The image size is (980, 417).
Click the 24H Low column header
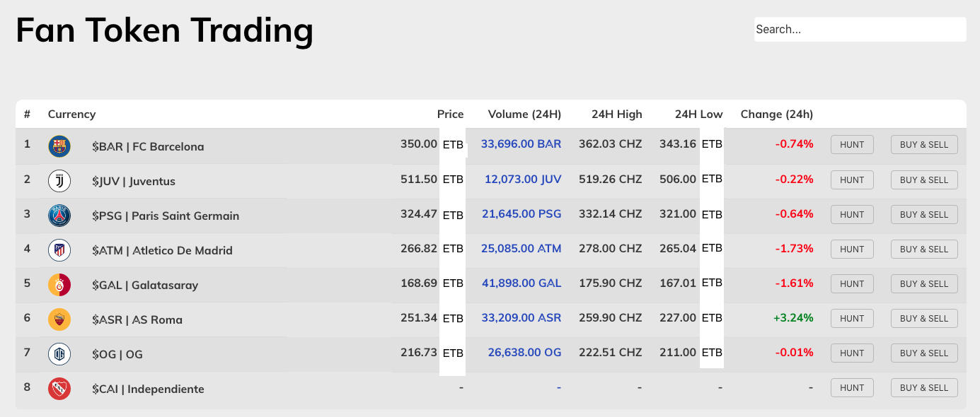699,114
